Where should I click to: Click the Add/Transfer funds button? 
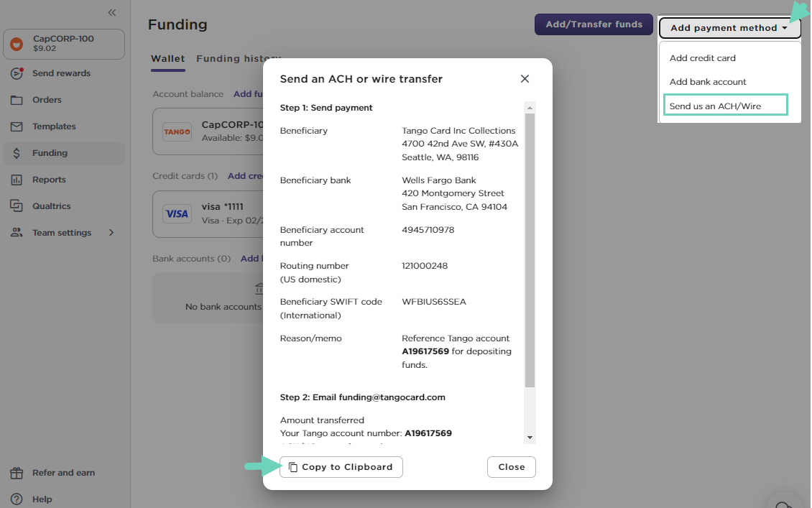[594, 24]
